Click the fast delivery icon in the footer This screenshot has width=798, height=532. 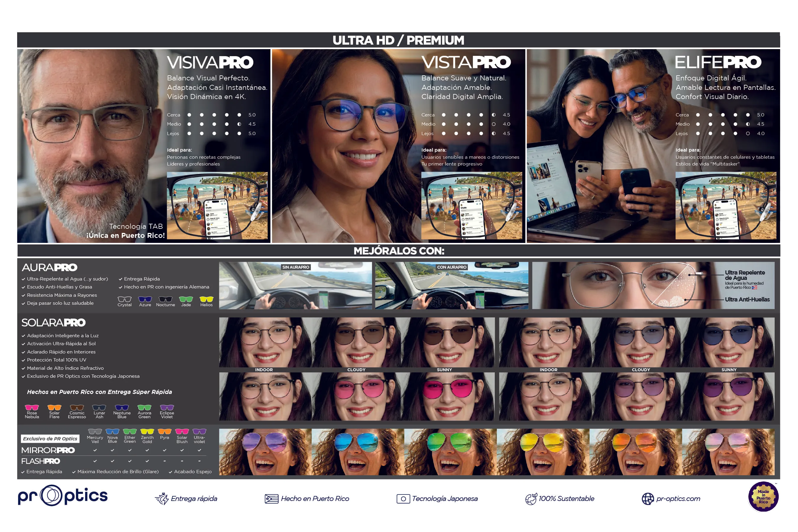pos(162,498)
